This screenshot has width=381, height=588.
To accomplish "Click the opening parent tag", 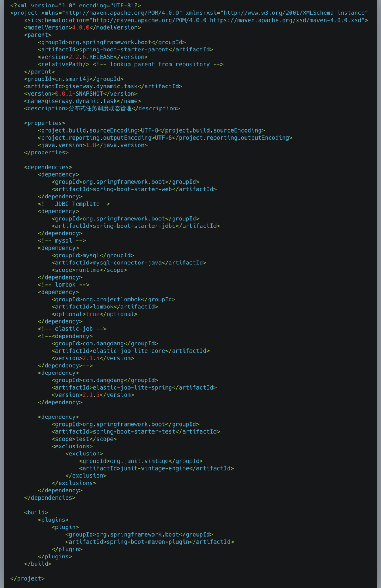I will click(x=38, y=35).
